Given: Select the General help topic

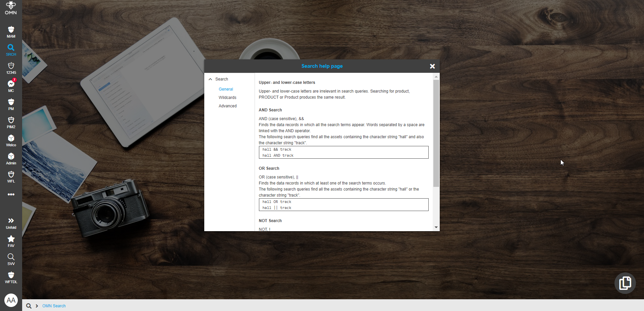Looking at the screenshot, I should point(226,89).
